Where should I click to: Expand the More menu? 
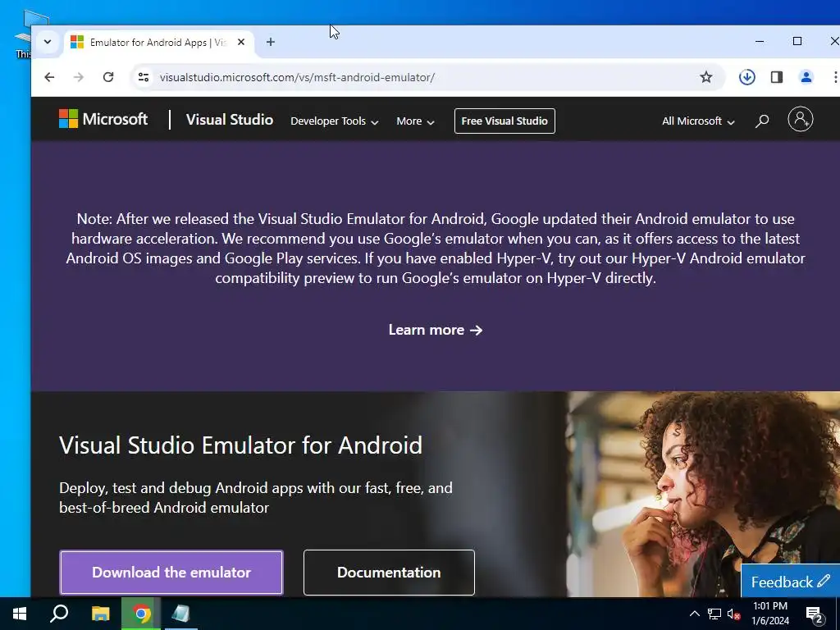(415, 121)
